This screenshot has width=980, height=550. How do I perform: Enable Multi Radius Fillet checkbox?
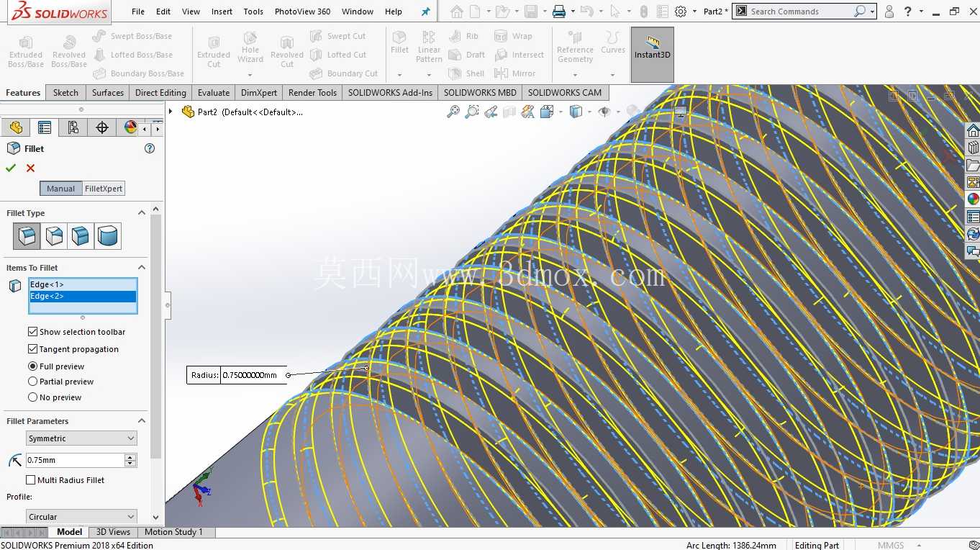click(30, 480)
